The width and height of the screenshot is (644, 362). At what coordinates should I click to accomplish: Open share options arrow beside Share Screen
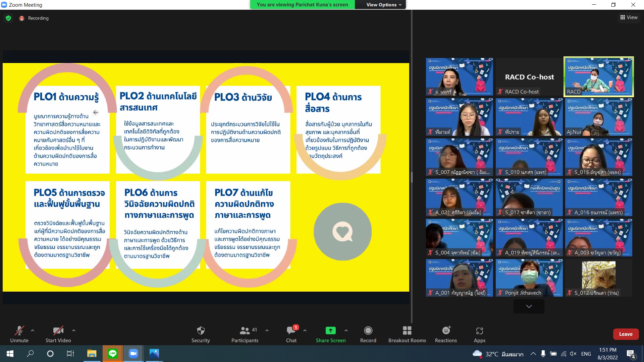[x=346, y=330]
